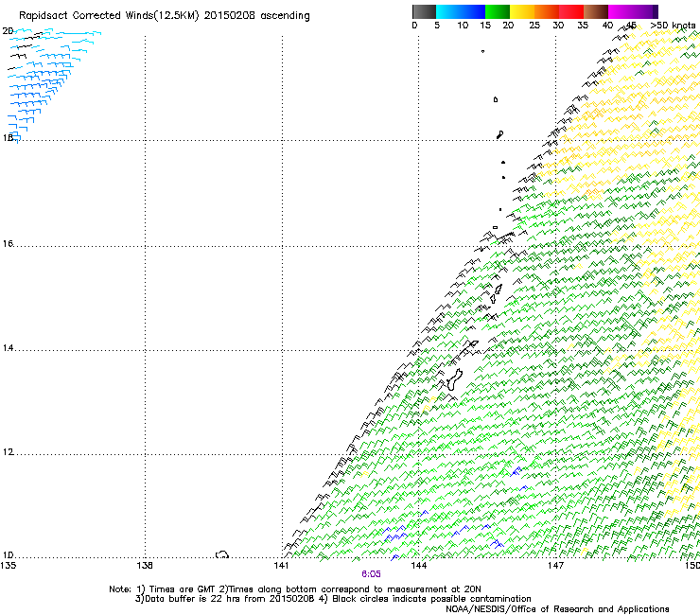Image resolution: width=700 pixels, height=615 pixels.
Task: Click the 'Note: 1) Times are GMT' line
Action: tap(295, 589)
